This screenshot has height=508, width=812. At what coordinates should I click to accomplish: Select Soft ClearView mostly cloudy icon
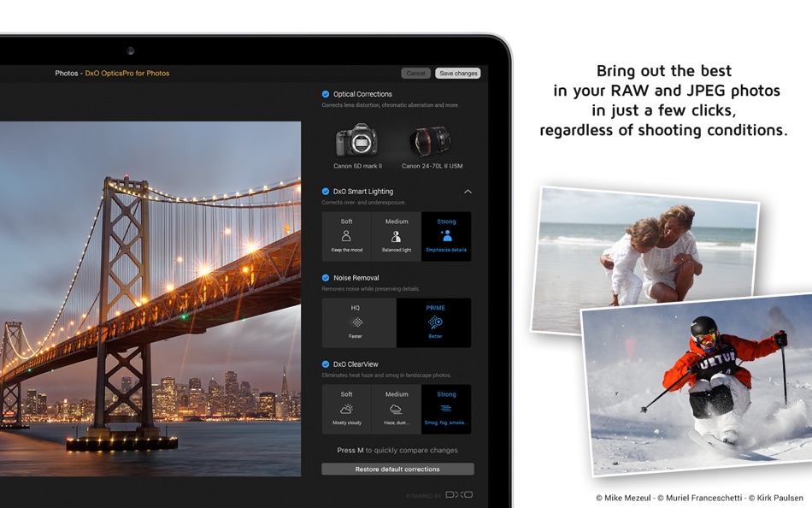click(346, 409)
